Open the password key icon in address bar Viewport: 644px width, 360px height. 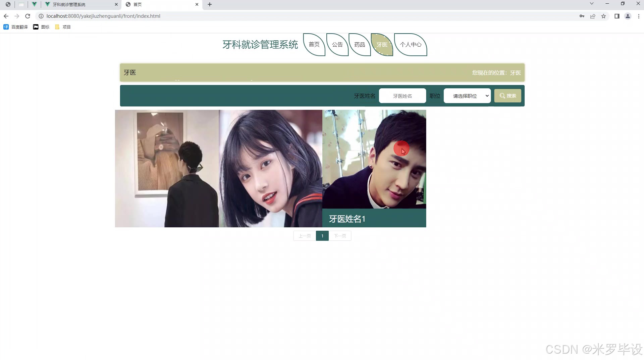(x=582, y=16)
